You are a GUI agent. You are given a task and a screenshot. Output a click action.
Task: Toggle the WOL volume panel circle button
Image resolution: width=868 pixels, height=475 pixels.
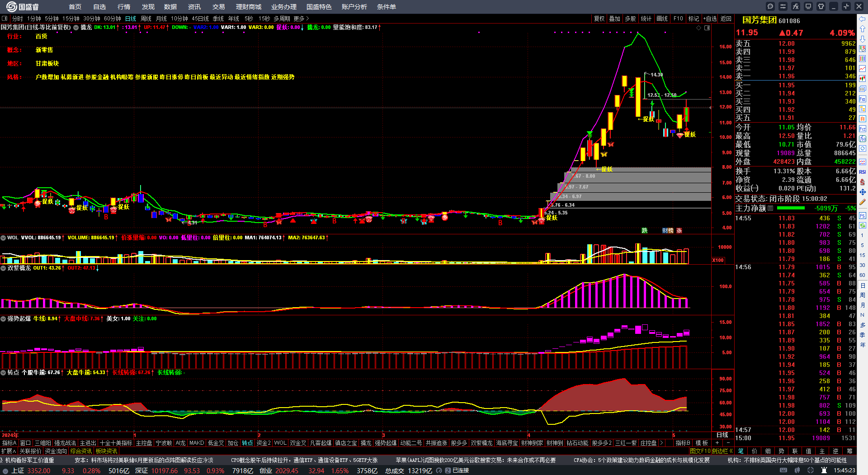(3, 237)
